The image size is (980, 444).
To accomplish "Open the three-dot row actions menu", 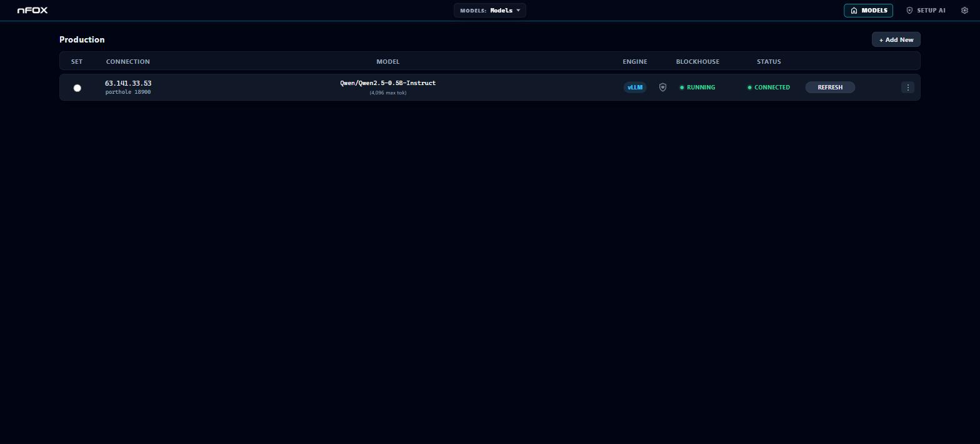I will [908, 88].
